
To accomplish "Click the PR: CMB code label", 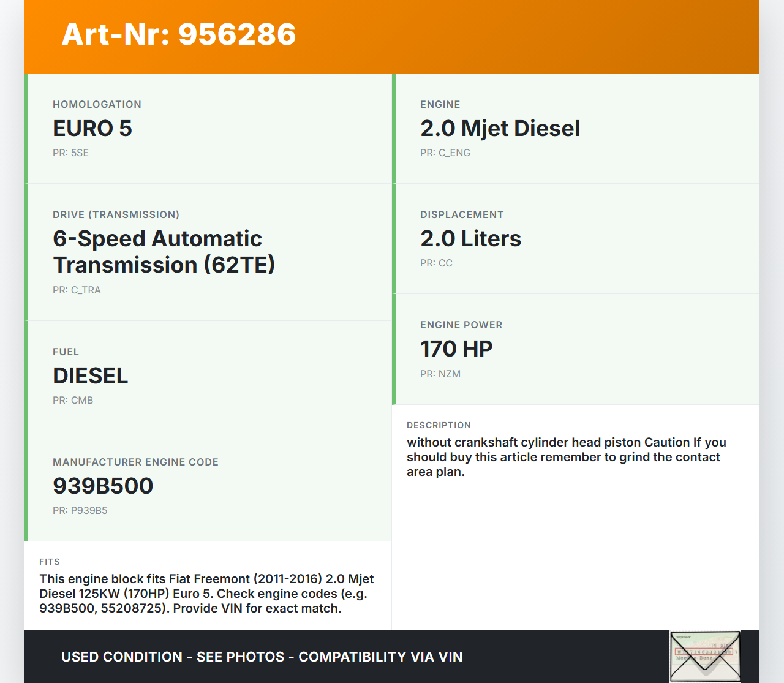I will click(73, 401).
